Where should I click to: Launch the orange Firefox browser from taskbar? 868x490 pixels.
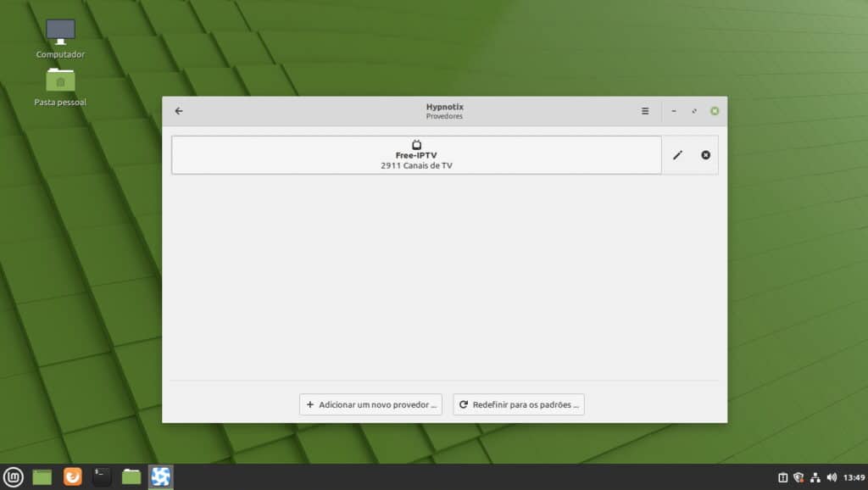coord(73,476)
